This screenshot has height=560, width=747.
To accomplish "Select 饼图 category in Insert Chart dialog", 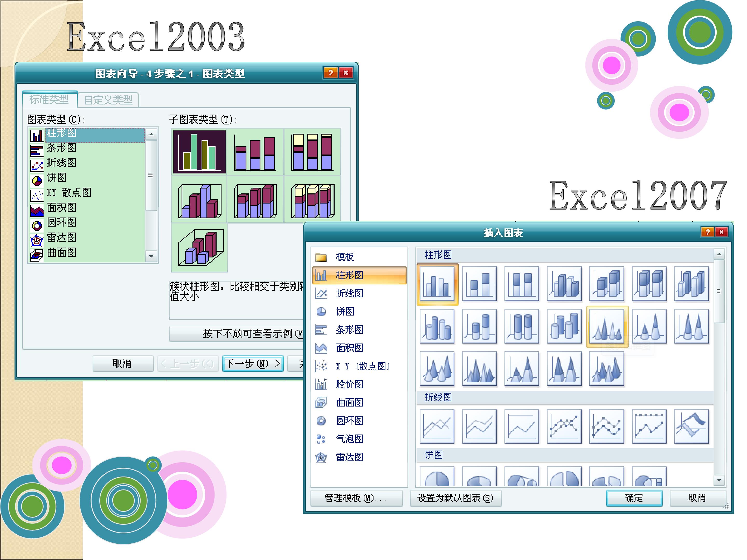I will [359, 312].
